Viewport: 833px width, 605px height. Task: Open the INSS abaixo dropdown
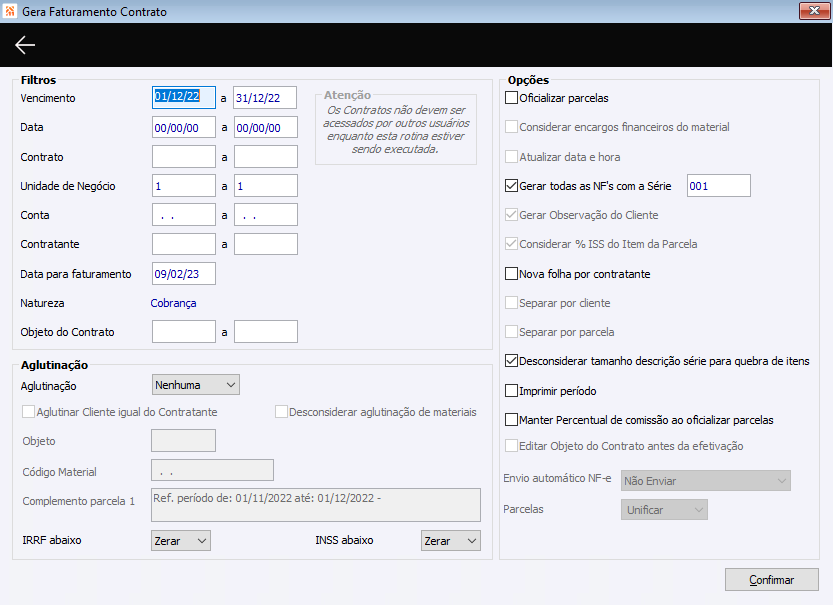(x=450, y=541)
